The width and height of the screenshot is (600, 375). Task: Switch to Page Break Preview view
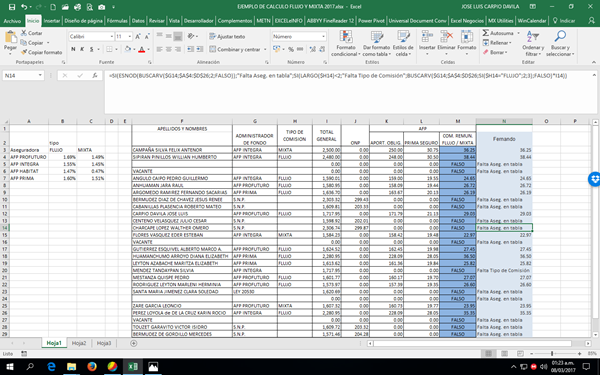(520, 354)
